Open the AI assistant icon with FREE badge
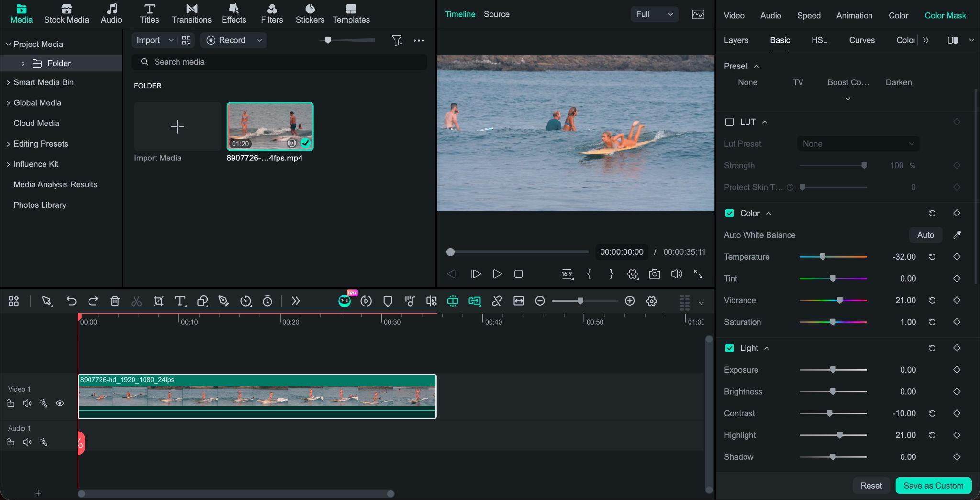 (x=345, y=301)
